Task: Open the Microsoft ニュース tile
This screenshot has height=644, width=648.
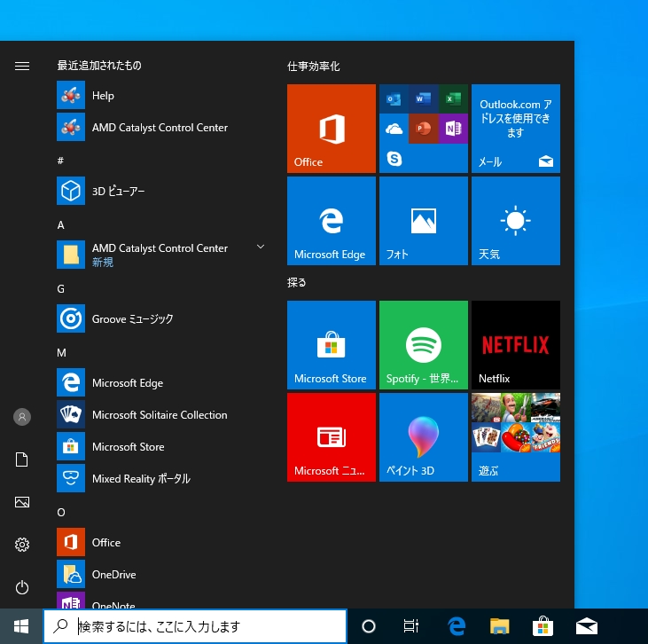Action: [x=332, y=437]
